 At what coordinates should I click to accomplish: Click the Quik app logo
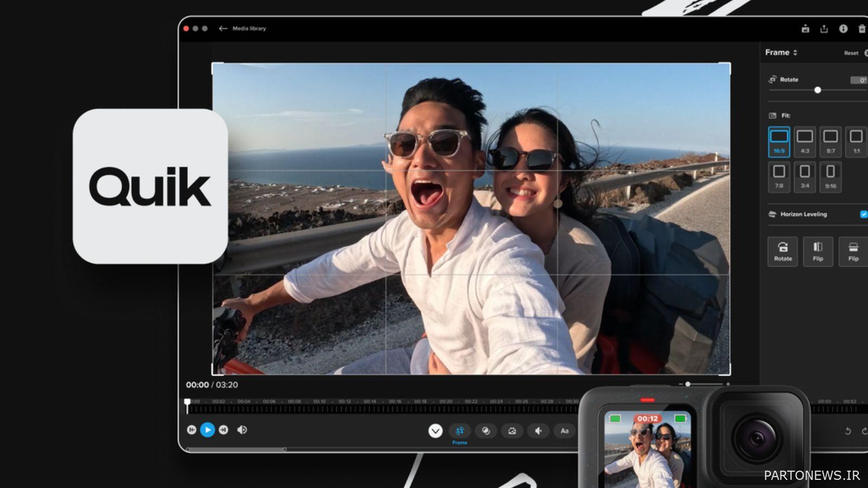click(150, 187)
